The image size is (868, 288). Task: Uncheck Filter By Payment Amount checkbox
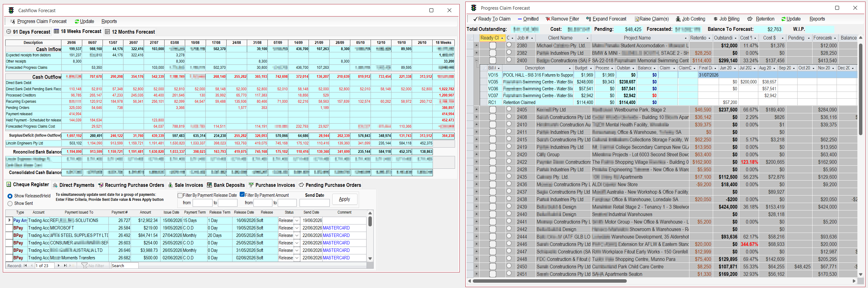pyautogui.click(x=242, y=195)
